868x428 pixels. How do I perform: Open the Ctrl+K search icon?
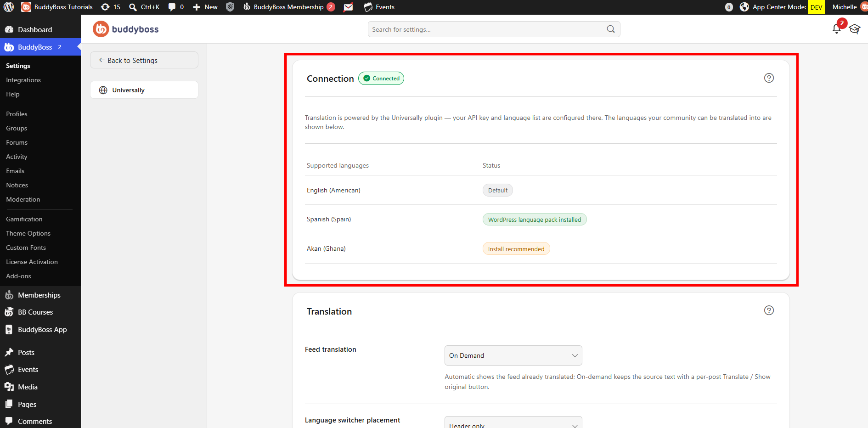[133, 7]
